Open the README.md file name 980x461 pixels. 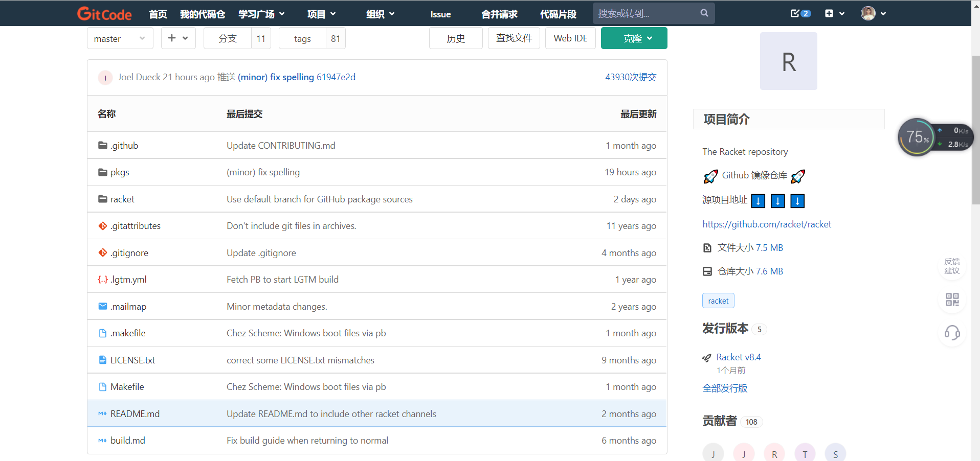[135, 414]
